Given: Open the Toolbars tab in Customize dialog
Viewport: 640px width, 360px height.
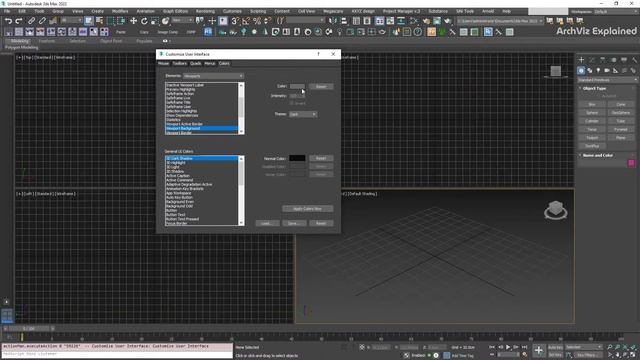Looking at the screenshot, I should point(179,64).
